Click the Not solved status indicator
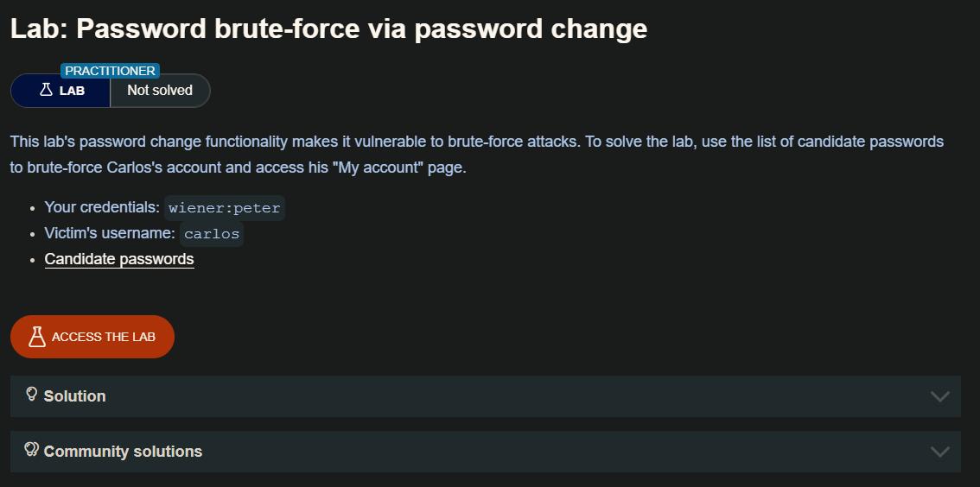Image resolution: width=980 pixels, height=487 pixels. (x=160, y=90)
